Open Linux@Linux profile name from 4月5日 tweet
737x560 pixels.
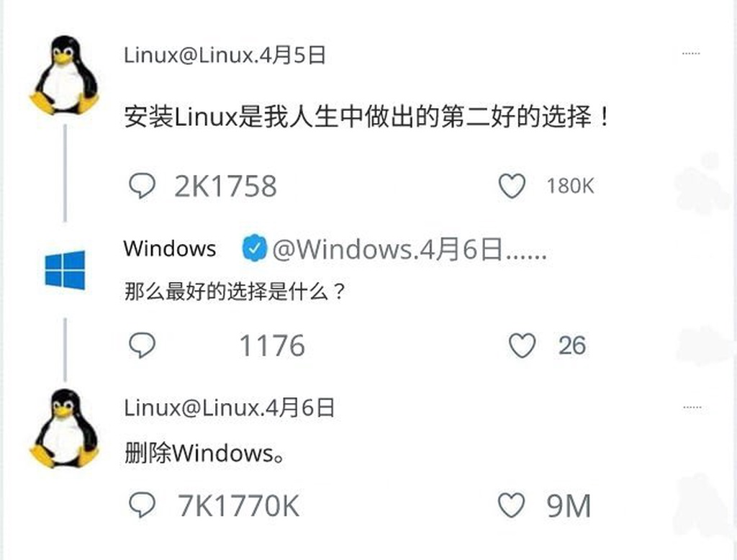pos(190,55)
